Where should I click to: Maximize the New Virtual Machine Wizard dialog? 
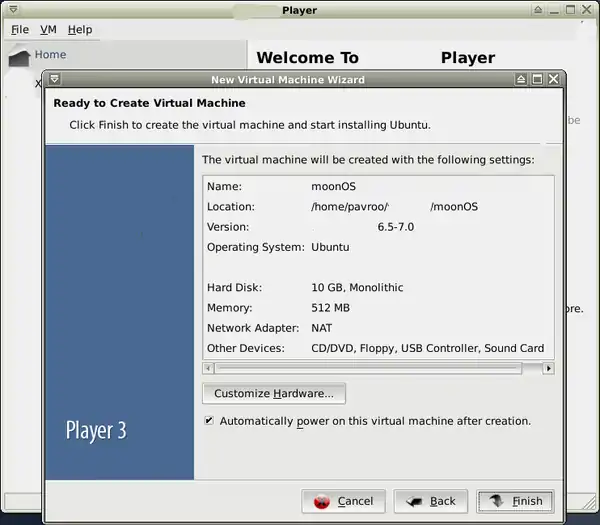[x=537, y=79]
